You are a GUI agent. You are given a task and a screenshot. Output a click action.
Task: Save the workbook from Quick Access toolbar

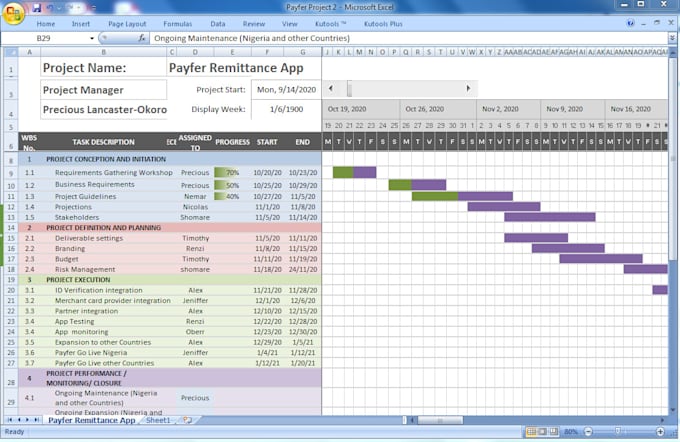pos(37,7)
